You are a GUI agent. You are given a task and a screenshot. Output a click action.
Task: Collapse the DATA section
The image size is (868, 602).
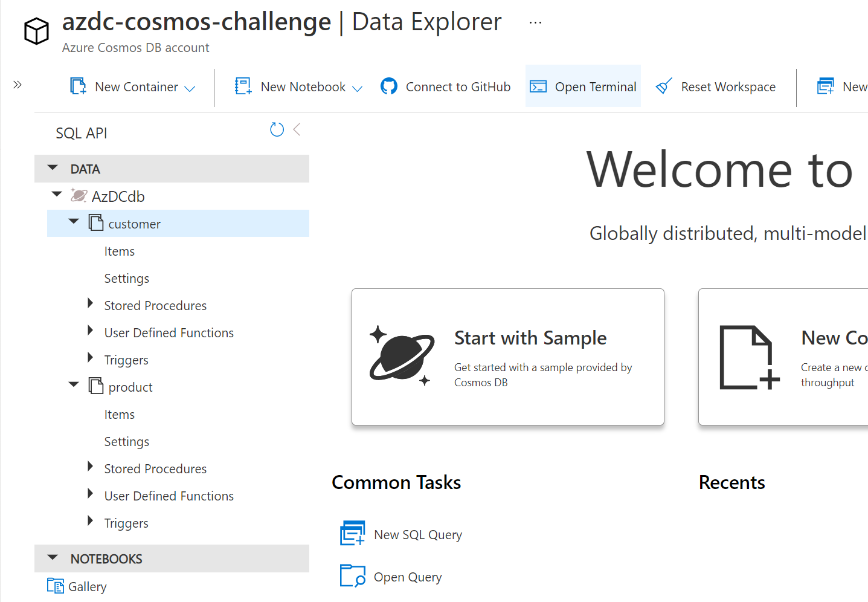click(53, 167)
